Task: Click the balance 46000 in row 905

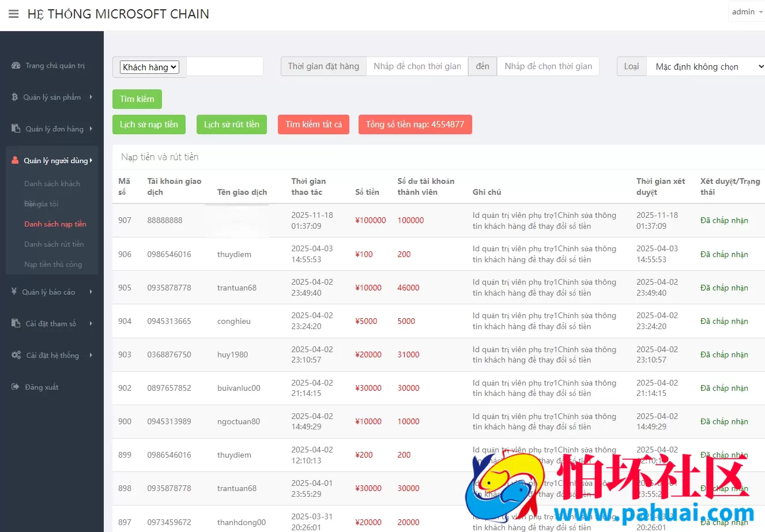Action: coord(408,288)
